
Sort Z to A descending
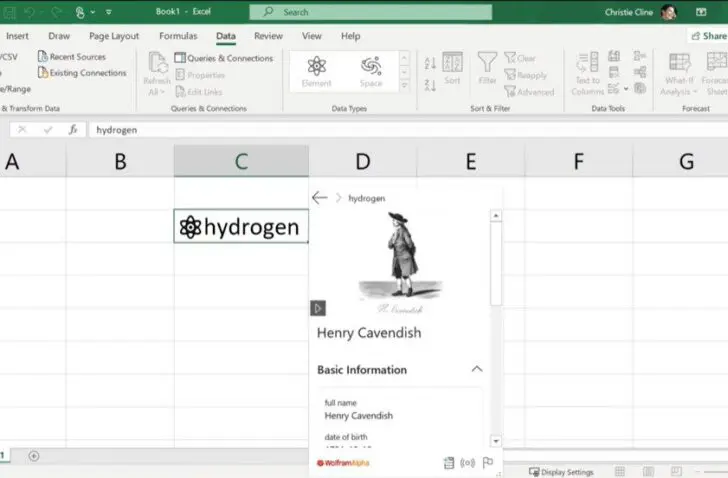point(430,85)
